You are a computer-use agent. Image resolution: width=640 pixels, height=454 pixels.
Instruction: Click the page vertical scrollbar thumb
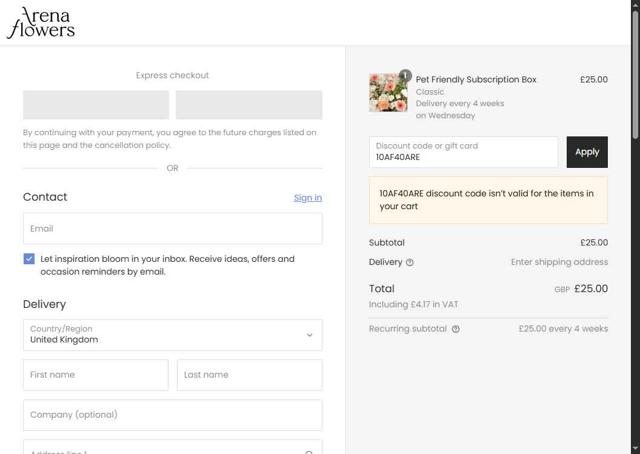pyautogui.click(x=636, y=75)
